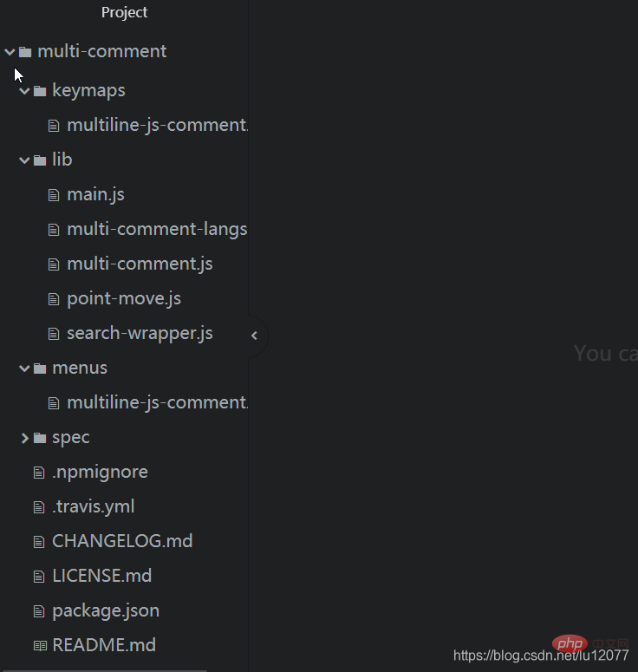The image size is (638, 672).
Task: Collapse the multi-comment root folder chevron
Action: tap(10, 52)
